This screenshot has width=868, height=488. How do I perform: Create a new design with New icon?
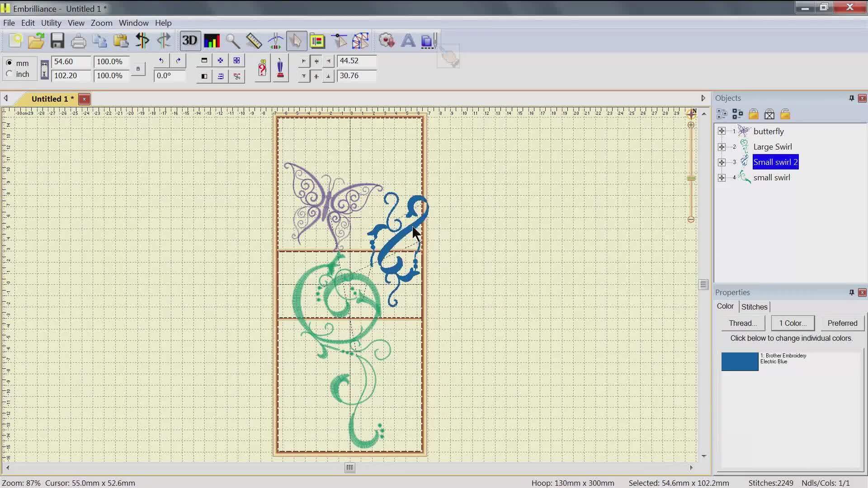(x=15, y=41)
